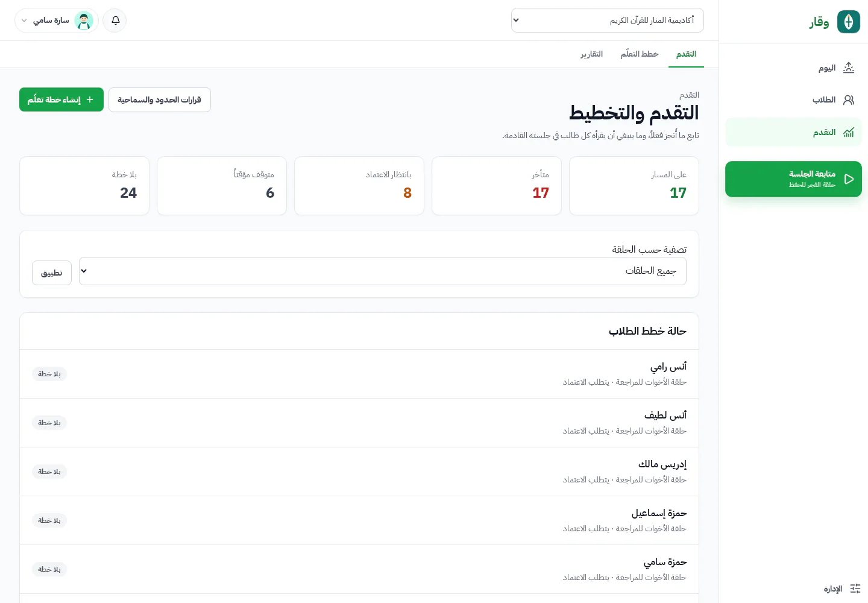
Task: Open student حمزة سامي
Action: pyautogui.click(x=359, y=569)
